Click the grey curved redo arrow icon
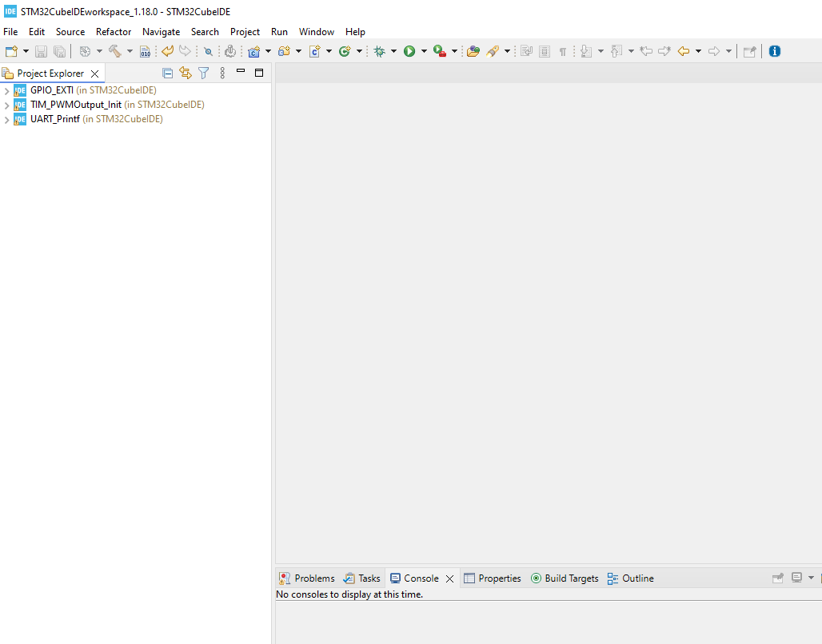822x644 pixels. (185, 51)
